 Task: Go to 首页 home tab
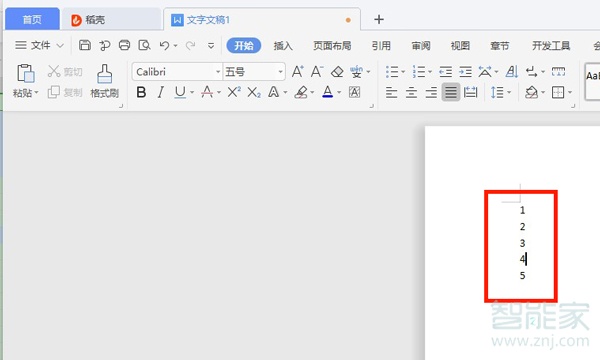[32, 19]
